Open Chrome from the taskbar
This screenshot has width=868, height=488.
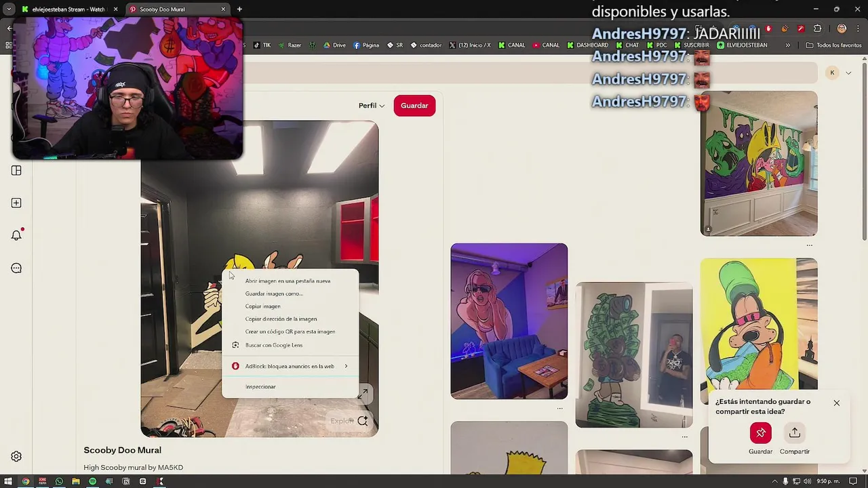pyautogui.click(x=26, y=481)
